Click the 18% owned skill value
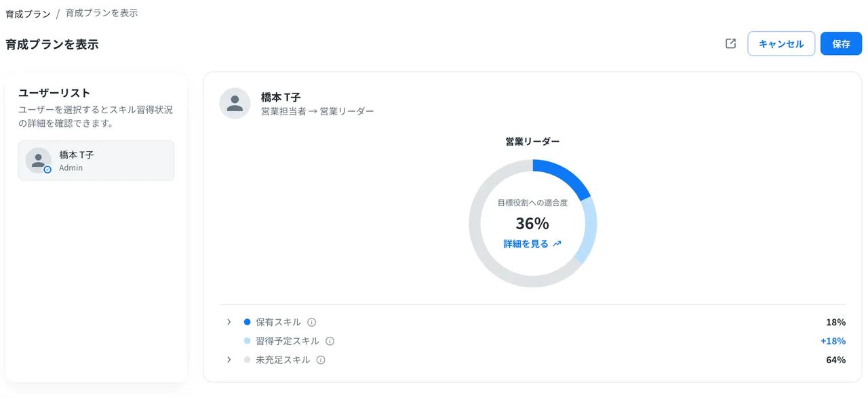This screenshot has width=868, height=408. coord(835,322)
